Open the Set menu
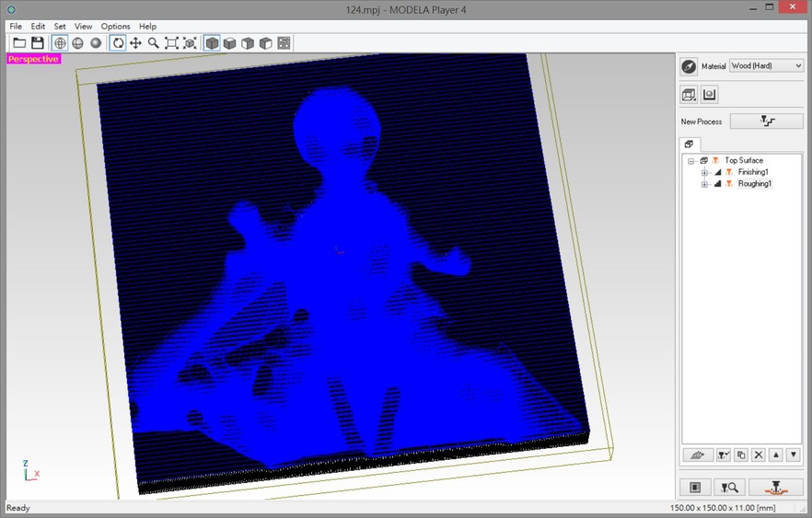This screenshot has height=518, width=812. (x=60, y=27)
